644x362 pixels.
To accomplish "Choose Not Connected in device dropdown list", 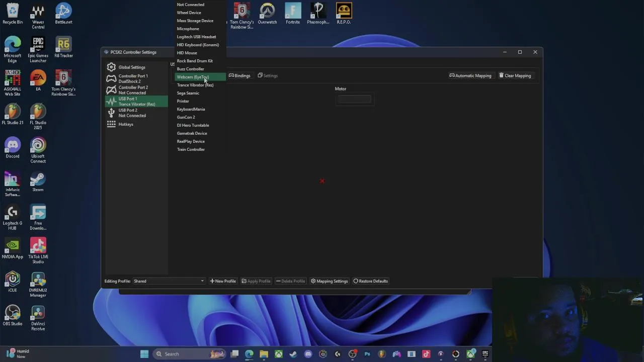I will pos(200,5).
